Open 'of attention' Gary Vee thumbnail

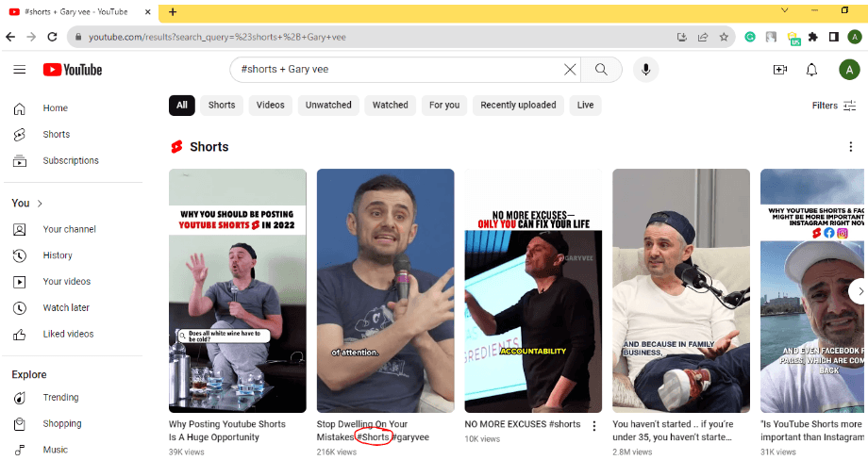385,291
